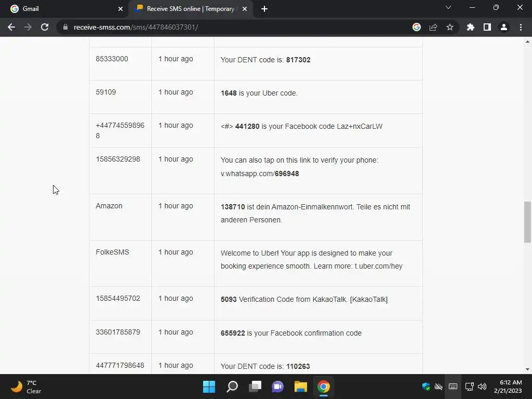Reload the page with the refresh icon
This screenshot has height=399, width=532.
(x=45, y=27)
